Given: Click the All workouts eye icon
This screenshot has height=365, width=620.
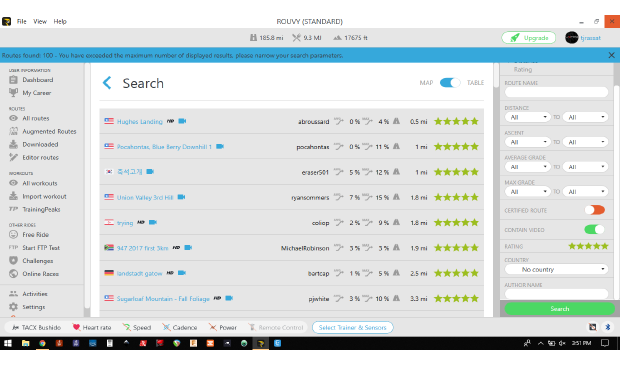Looking at the screenshot, I should [13, 183].
